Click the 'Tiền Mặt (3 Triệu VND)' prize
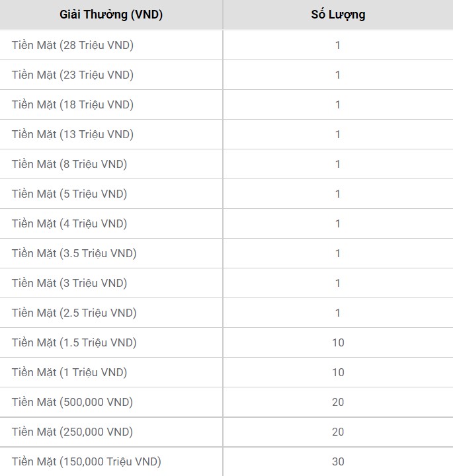Image resolution: width=453 pixels, height=476 pixels. point(69,283)
